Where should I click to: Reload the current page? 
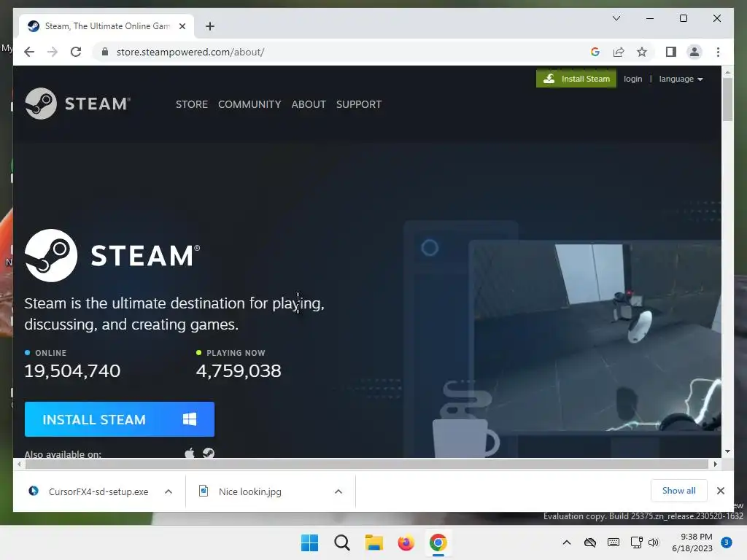pos(76,52)
